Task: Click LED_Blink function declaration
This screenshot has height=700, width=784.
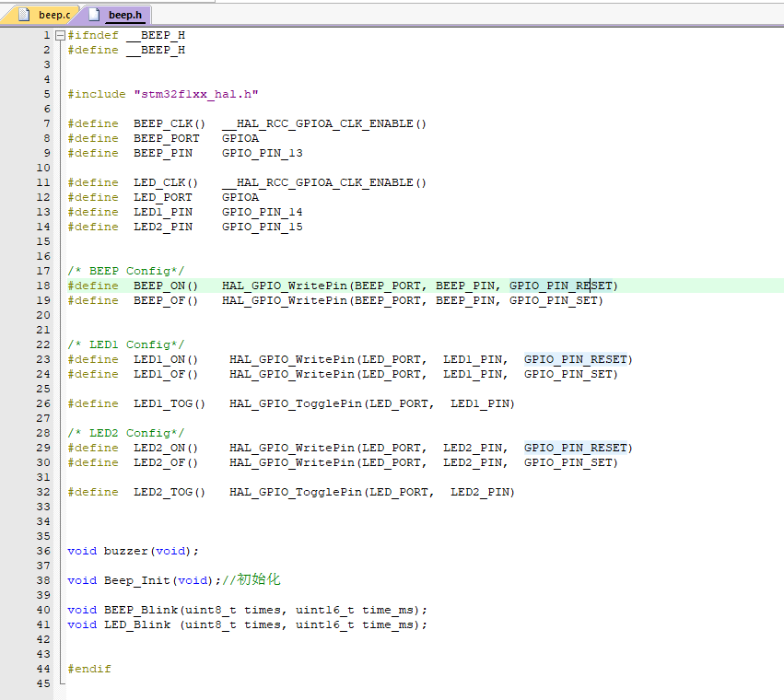Action: 137,624
